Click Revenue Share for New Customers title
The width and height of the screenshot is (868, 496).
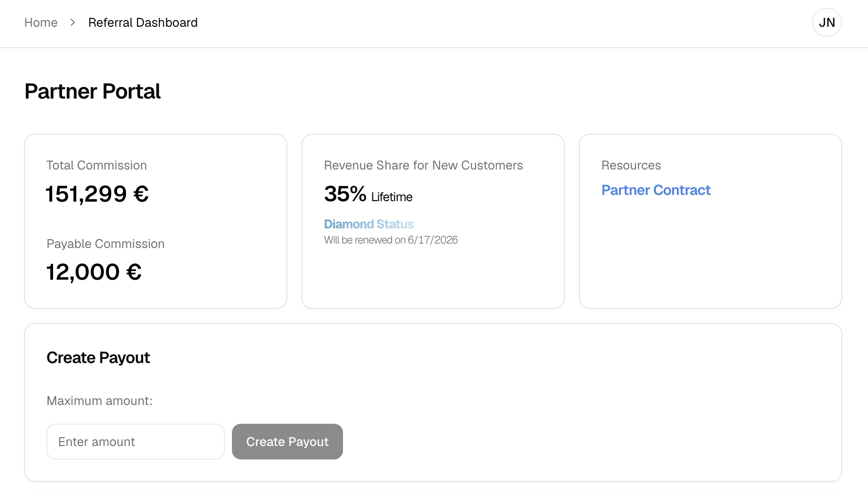(x=423, y=165)
